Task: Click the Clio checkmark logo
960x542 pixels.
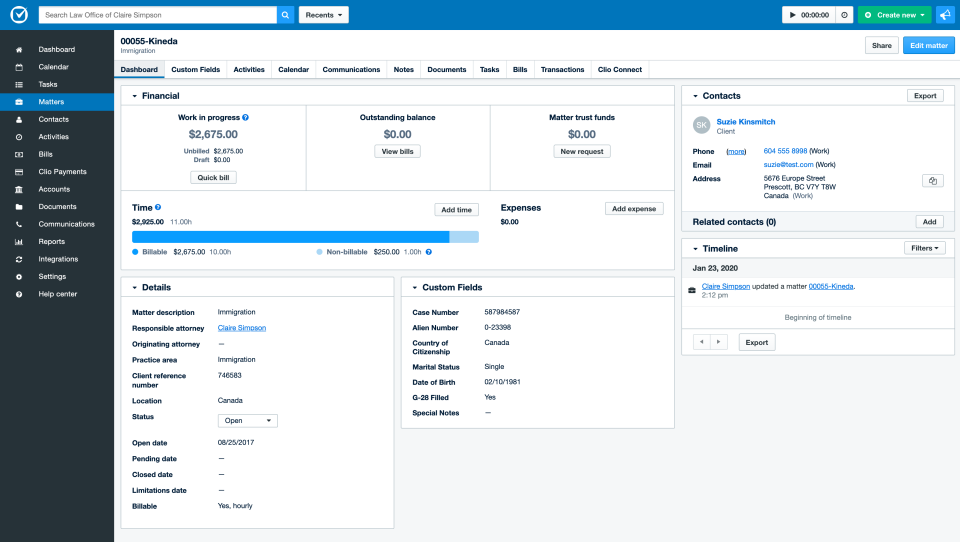Action: point(19,15)
